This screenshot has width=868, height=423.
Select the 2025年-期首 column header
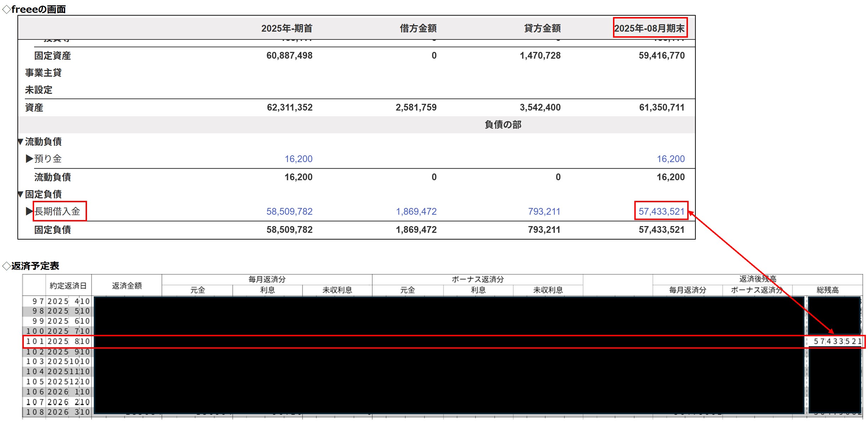[x=287, y=28]
